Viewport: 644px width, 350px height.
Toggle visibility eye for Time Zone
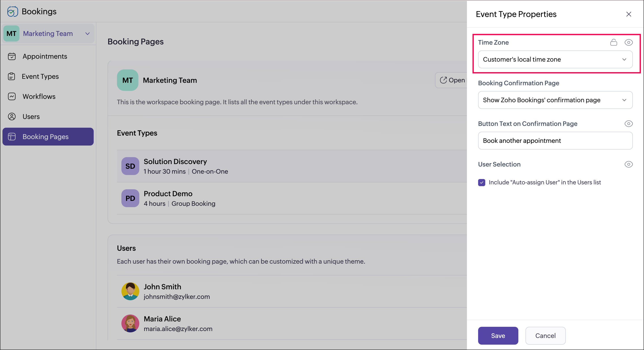click(629, 42)
